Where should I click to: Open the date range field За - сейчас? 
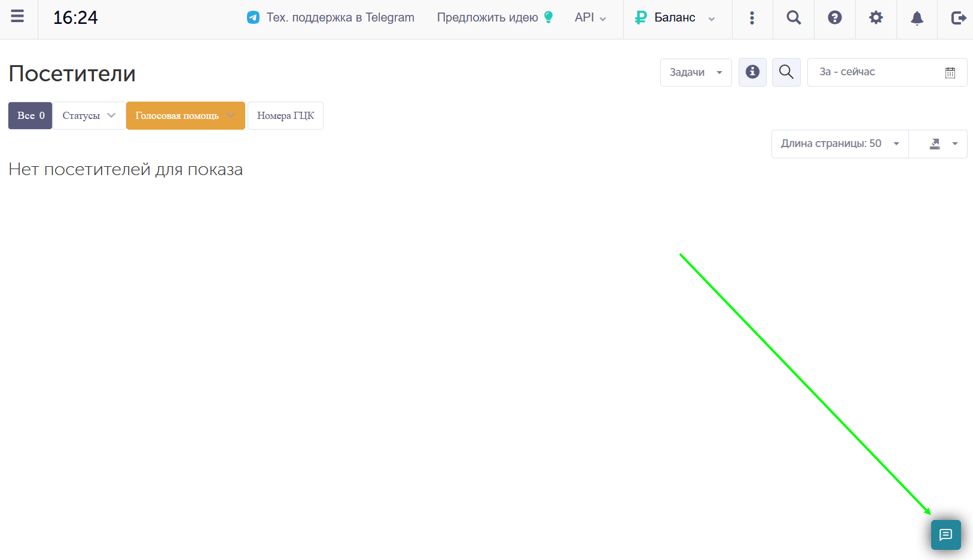[887, 72]
